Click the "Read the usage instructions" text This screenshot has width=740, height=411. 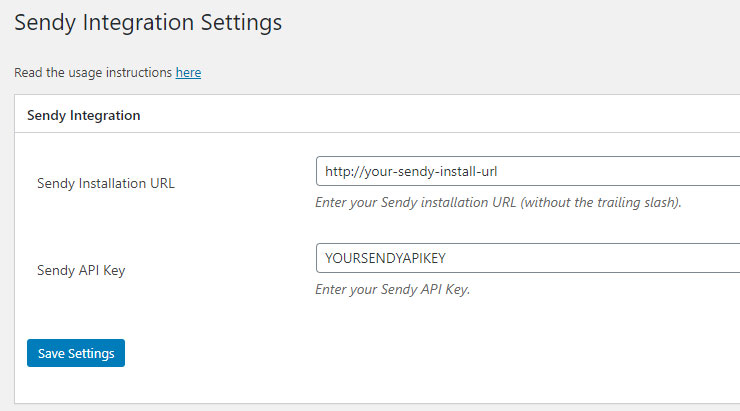tap(93, 73)
